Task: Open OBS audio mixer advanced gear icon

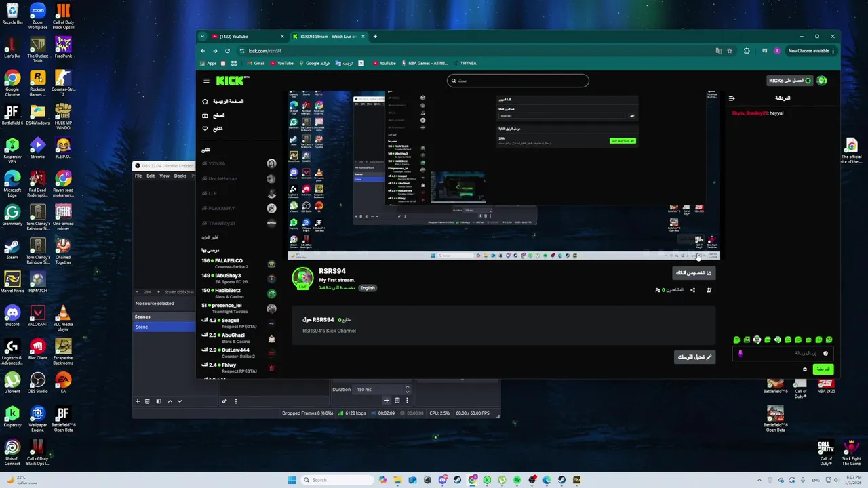Action: point(224,401)
